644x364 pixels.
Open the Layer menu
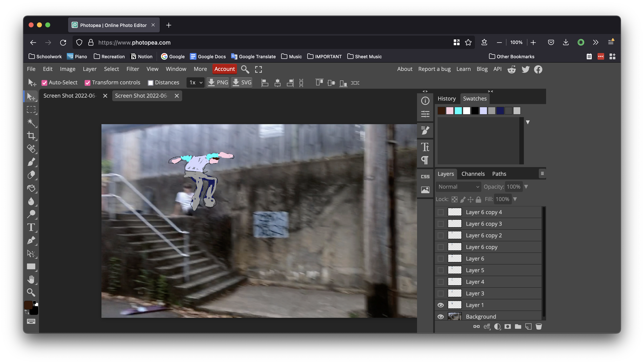click(x=90, y=69)
